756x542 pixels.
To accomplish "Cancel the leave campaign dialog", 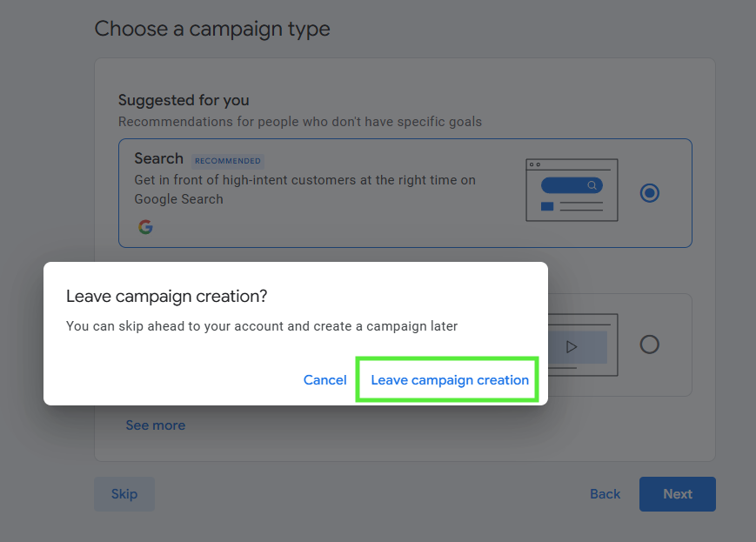I will click(324, 380).
